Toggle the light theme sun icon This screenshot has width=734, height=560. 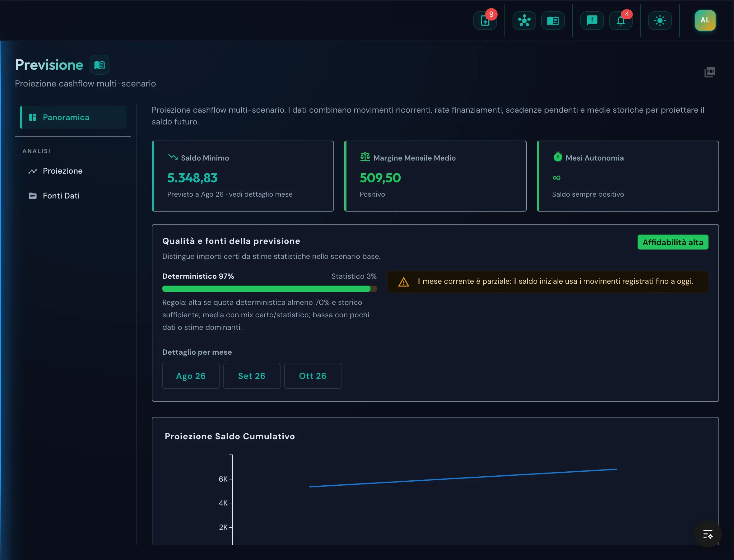tap(660, 21)
